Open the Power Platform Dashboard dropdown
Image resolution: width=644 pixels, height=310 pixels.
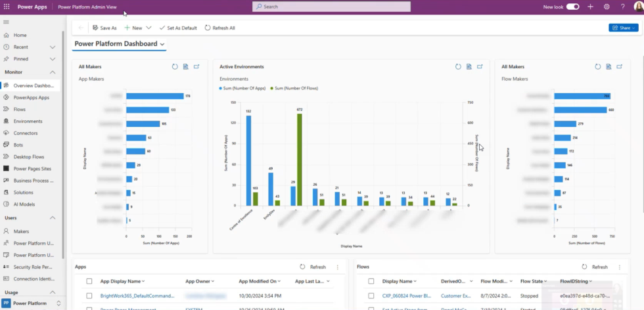pos(162,44)
